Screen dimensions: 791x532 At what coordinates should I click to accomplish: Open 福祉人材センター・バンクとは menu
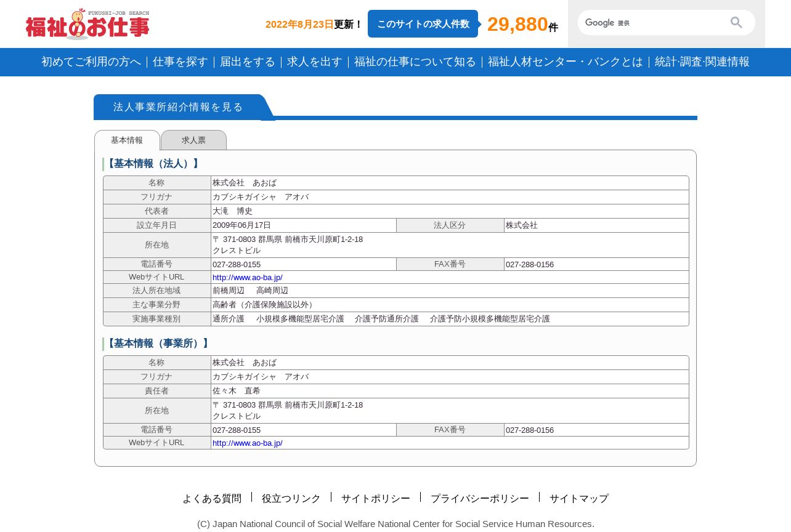[566, 62]
